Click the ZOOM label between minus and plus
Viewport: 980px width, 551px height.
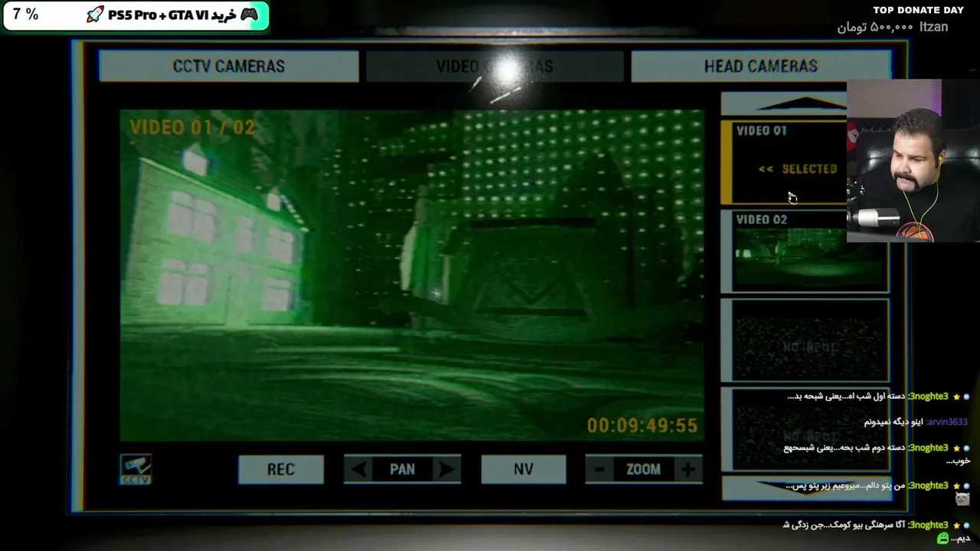tap(643, 470)
